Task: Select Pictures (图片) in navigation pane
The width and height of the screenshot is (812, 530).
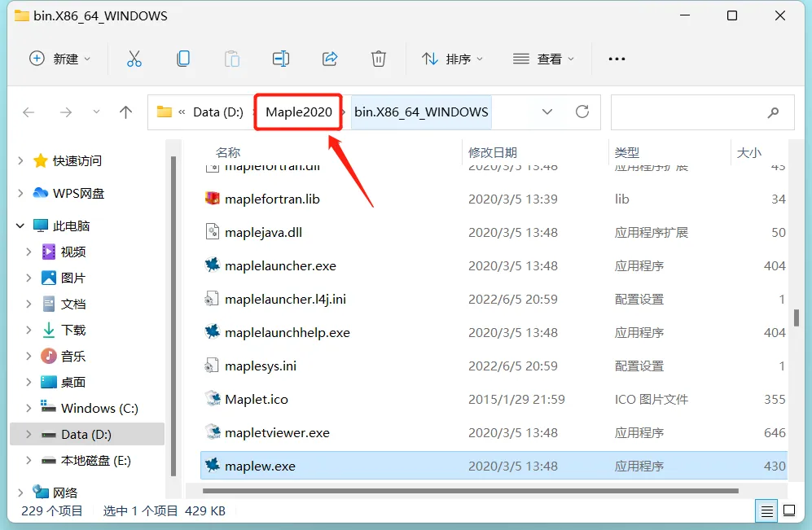Action: [73, 278]
